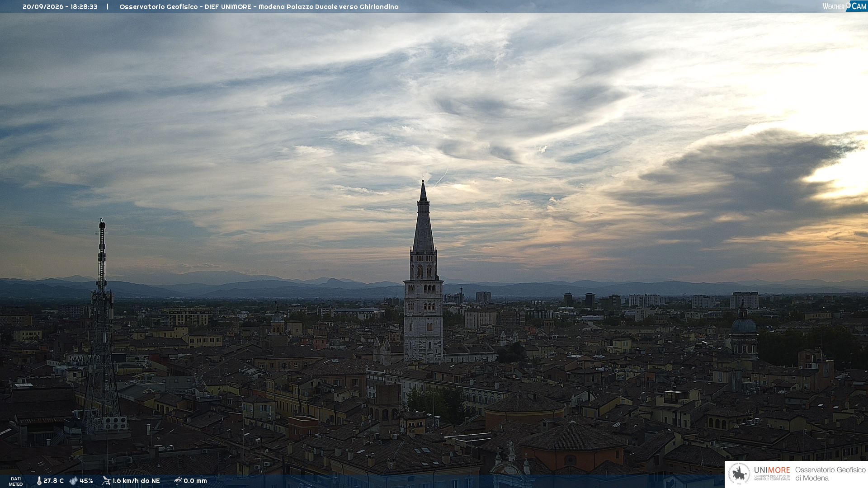Click the Osservatorio Geofisico di Modena text
The height and width of the screenshot is (488, 868).
tap(830, 474)
